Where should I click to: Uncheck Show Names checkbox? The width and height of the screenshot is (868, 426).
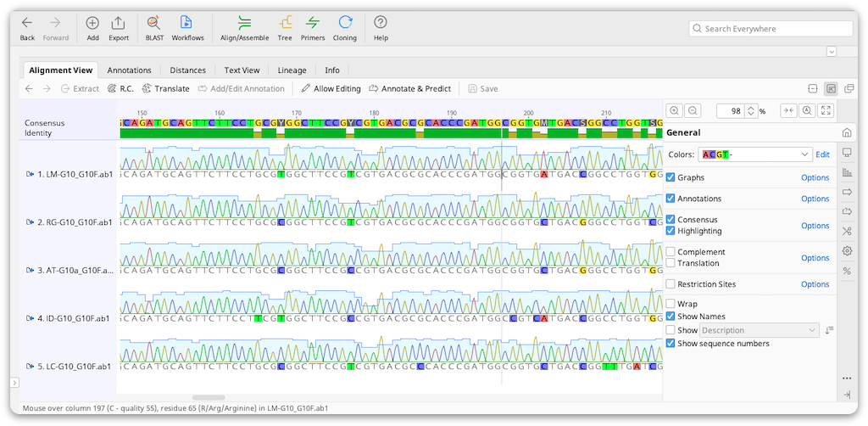tap(670, 317)
